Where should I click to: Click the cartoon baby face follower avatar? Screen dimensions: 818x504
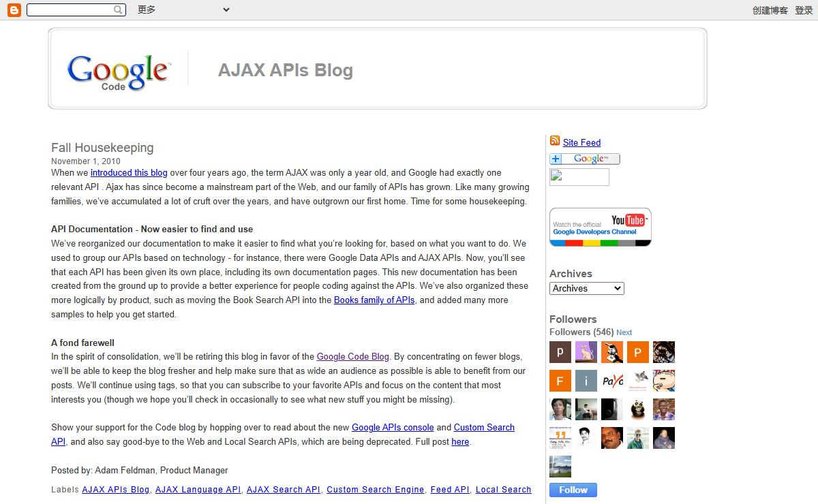[x=664, y=381]
